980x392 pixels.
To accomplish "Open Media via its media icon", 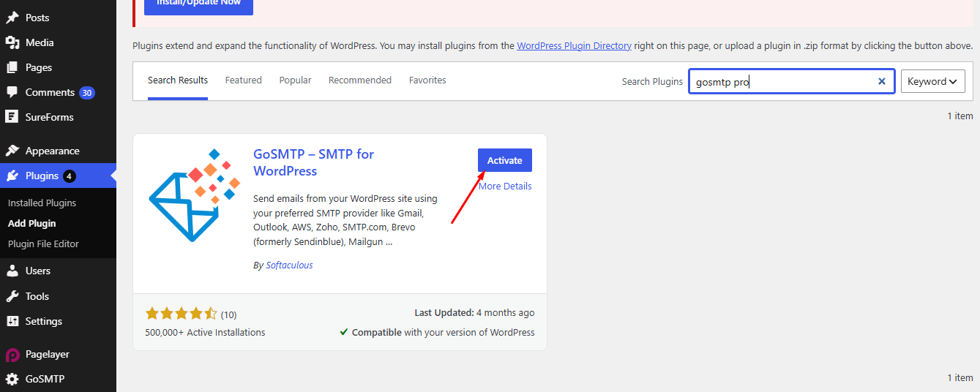I will [x=12, y=42].
